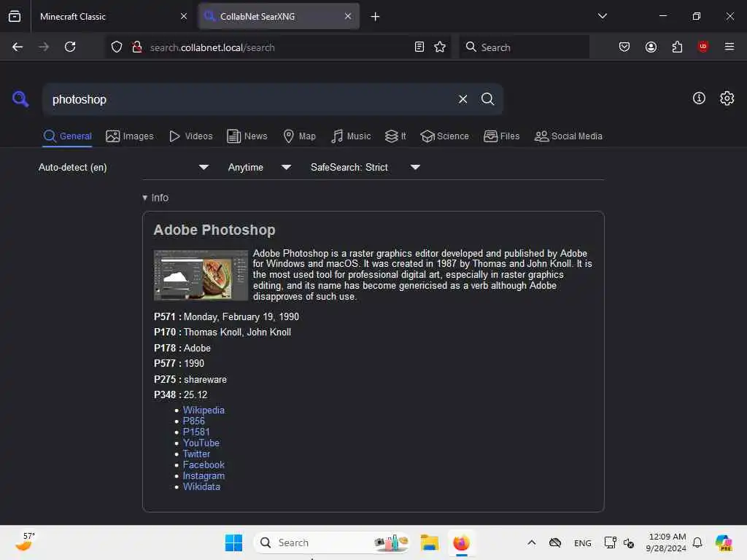
Task: Switch to Videos category
Action: pos(190,136)
